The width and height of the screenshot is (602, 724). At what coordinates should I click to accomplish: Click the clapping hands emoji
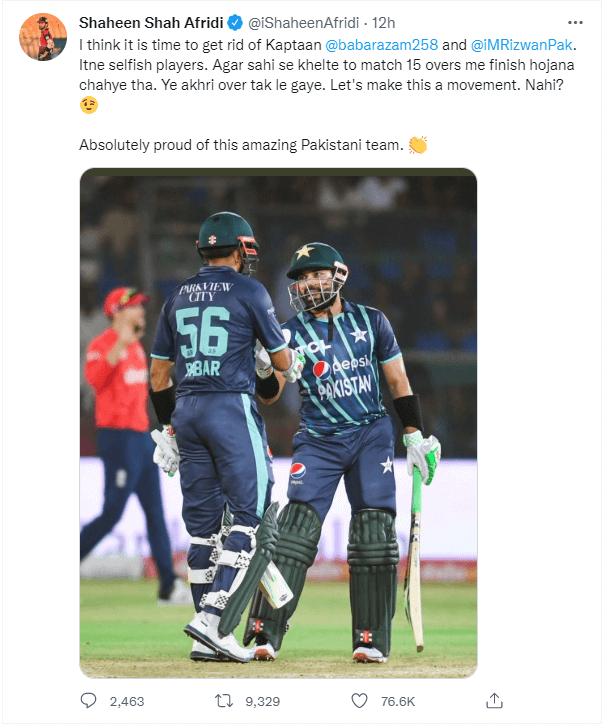tap(418, 145)
